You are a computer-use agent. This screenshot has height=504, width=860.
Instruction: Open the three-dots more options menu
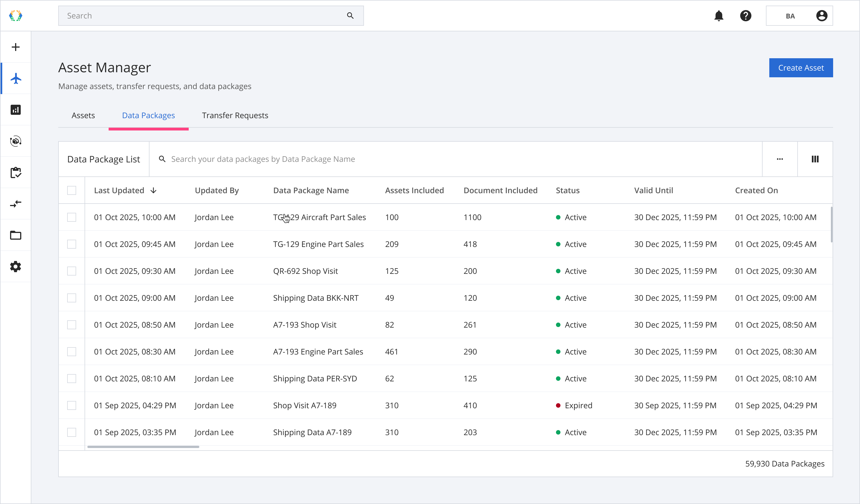[x=780, y=159]
